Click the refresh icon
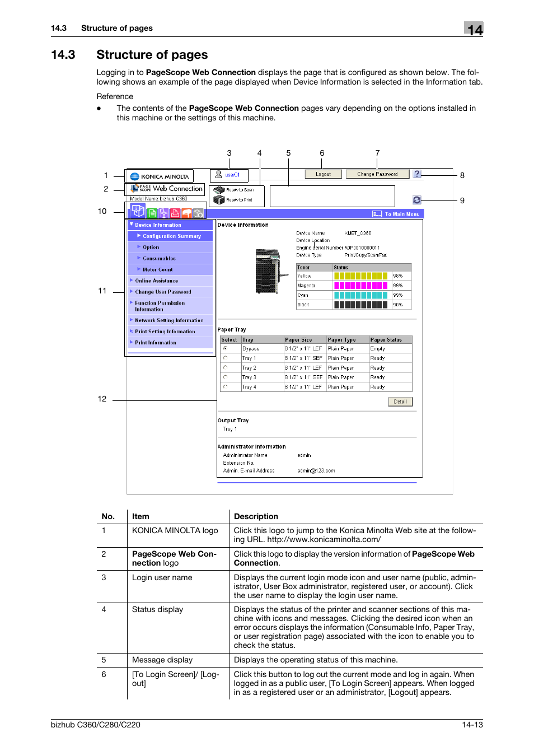The width and height of the screenshot is (534, 756). pyautogui.click(x=417, y=200)
